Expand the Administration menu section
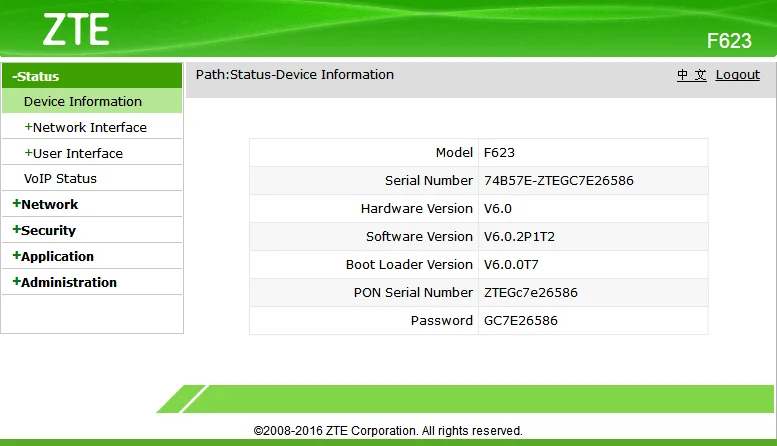Viewport: 777px width, 446px height. [x=92, y=282]
